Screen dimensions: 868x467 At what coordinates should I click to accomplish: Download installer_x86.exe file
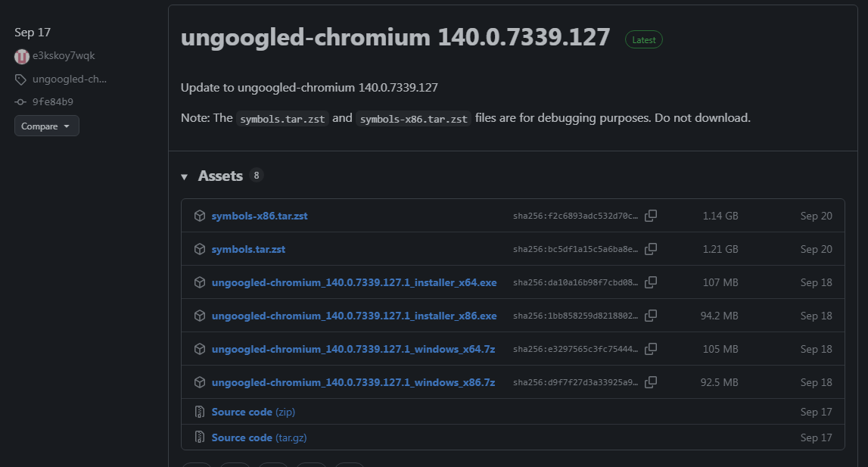[x=353, y=316]
